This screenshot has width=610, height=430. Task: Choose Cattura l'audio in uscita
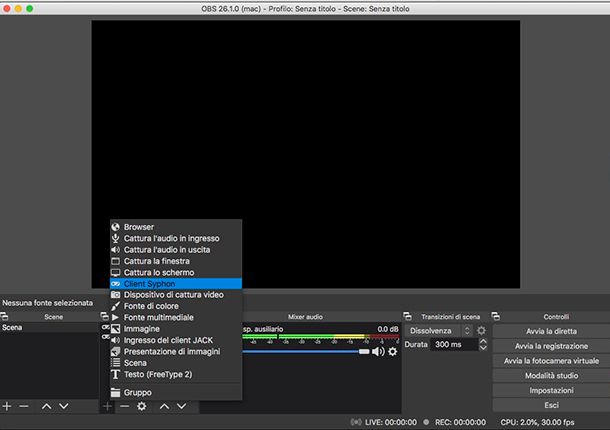tap(176, 250)
